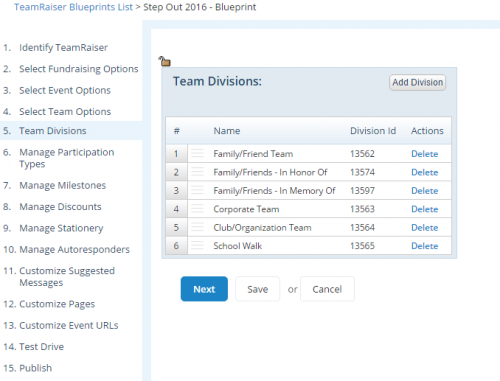
Task: Click Family/Friends - In Memory Of name
Action: [x=274, y=191]
